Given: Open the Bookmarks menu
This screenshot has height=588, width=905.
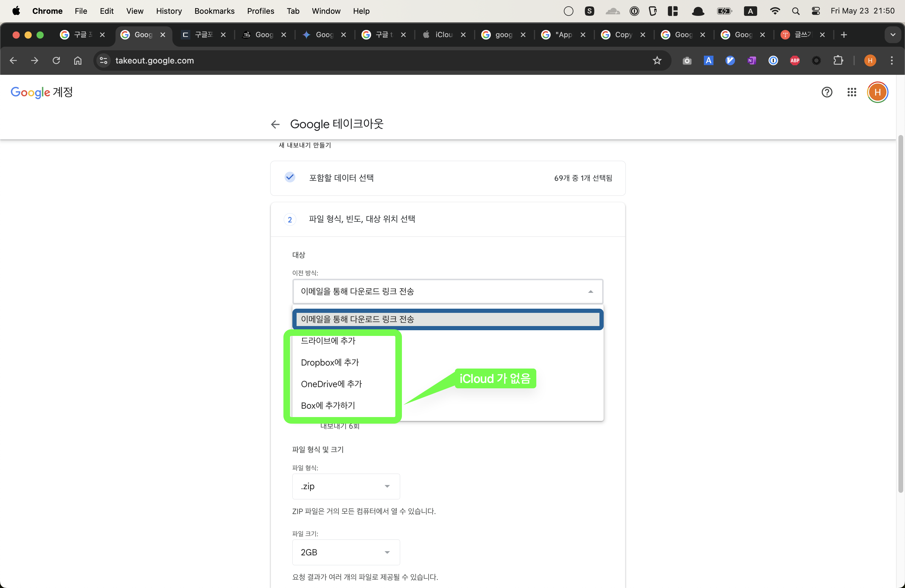Looking at the screenshot, I should [214, 11].
